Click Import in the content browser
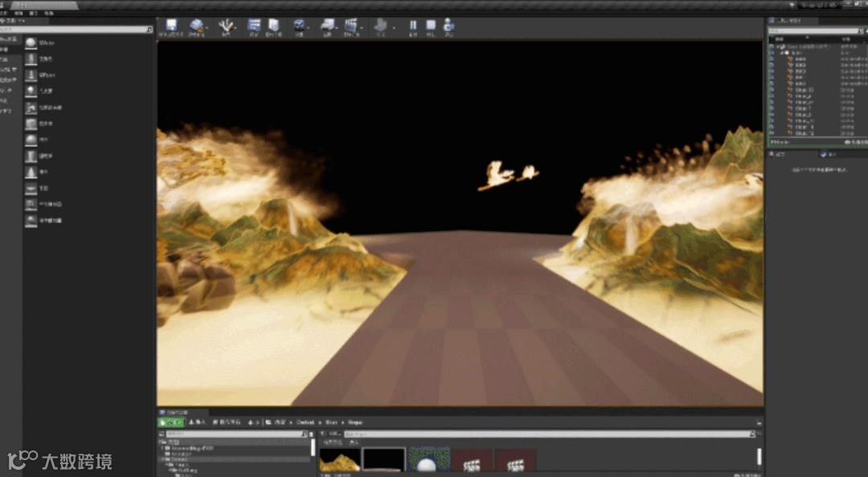Viewport: 868px width, 477px height. click(197, 422)
